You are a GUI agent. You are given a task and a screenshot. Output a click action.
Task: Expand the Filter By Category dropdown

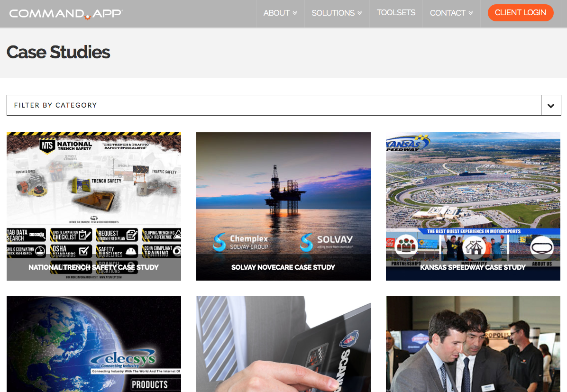(550, 105)
